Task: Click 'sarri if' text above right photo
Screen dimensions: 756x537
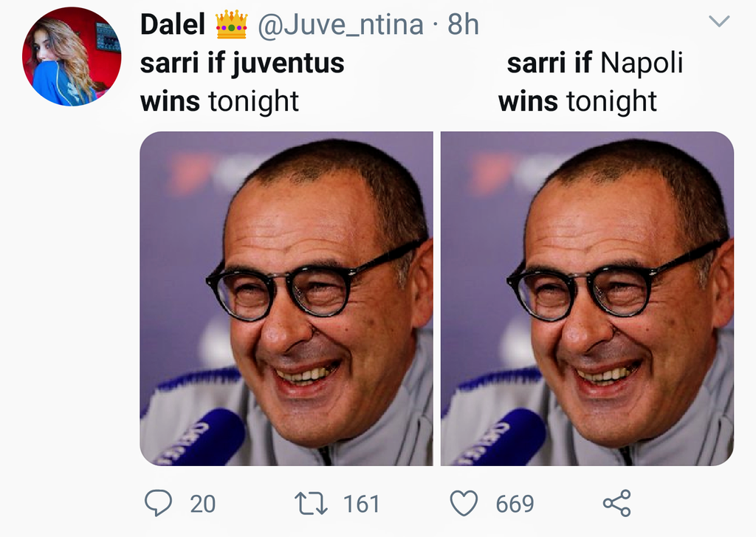Action: [x=549, y=64]
